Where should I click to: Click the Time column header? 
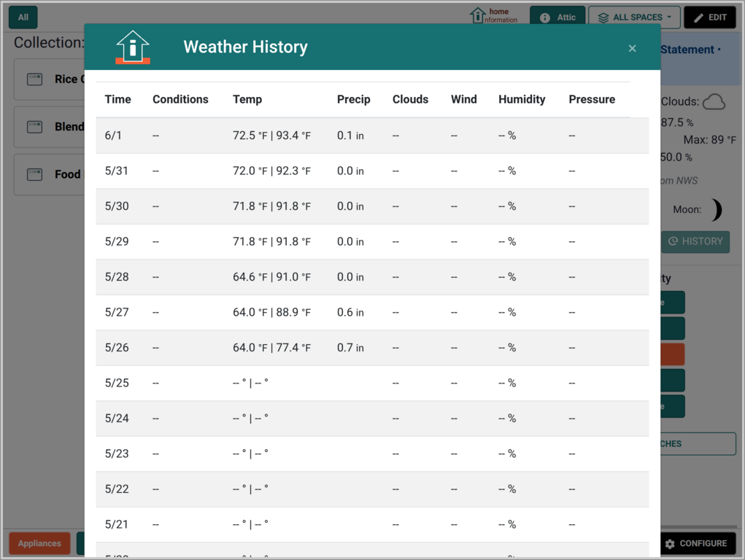[x=117, y=99]
